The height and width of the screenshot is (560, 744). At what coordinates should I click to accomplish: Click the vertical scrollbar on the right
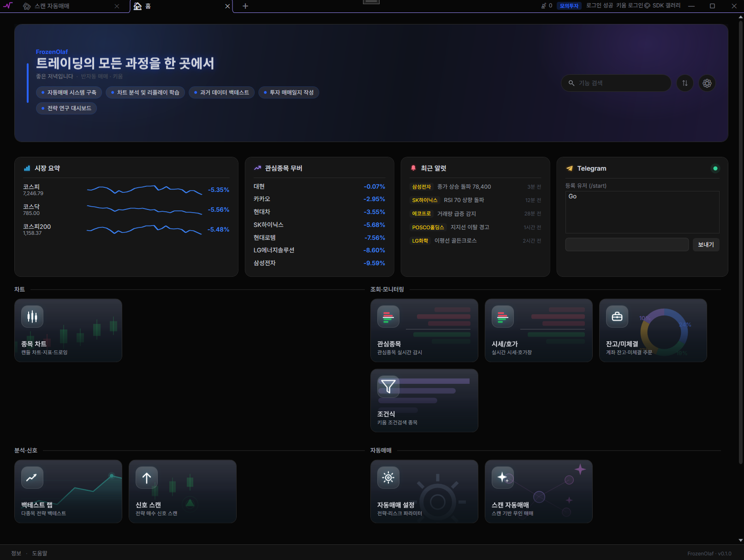[x=741, y=242]
